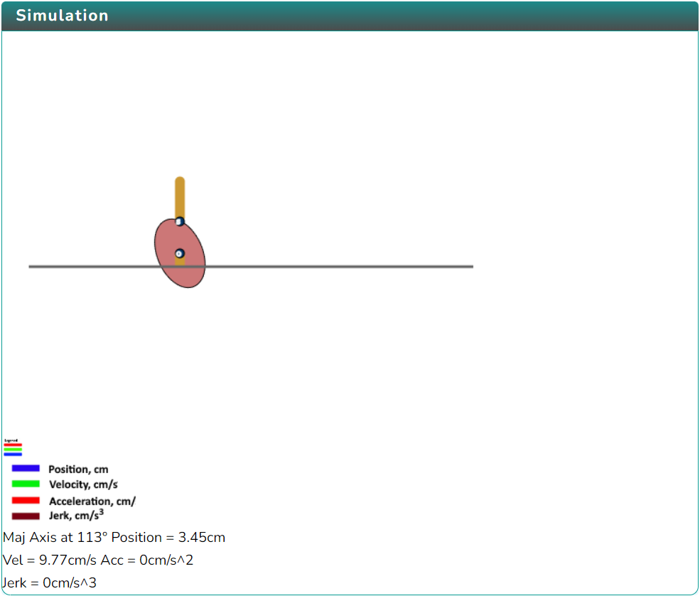Click the Position, cm legend label
Image resolution: width=700 pixels, height=596 pixels.
[x=79, y=469]
